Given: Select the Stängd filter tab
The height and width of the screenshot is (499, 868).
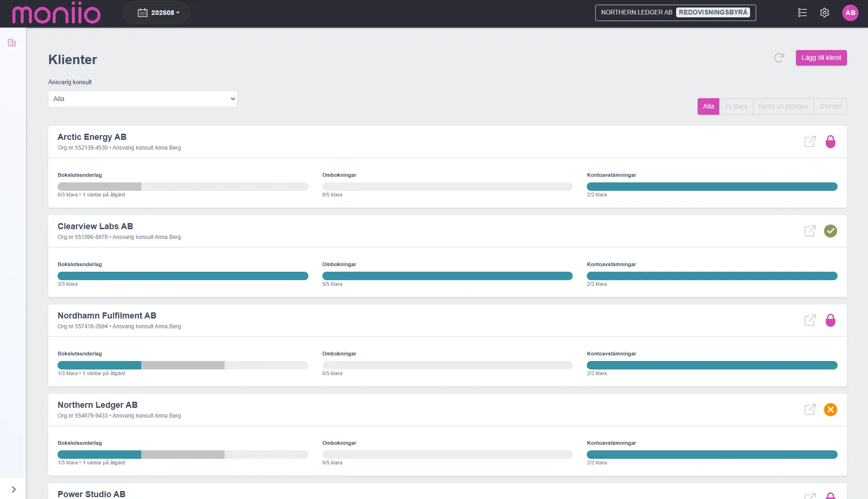Looking at the screenshot, I should click(830, 106).
